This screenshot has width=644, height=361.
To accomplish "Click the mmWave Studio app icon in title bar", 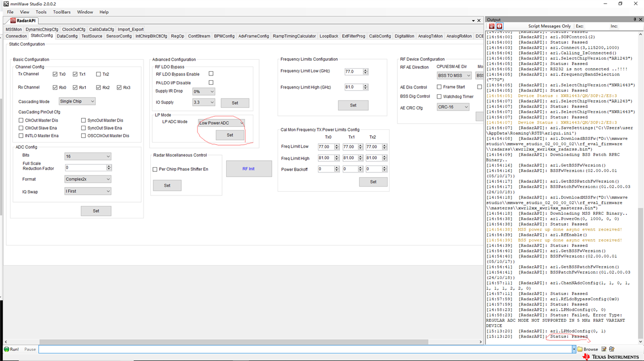I will [6, 4].
